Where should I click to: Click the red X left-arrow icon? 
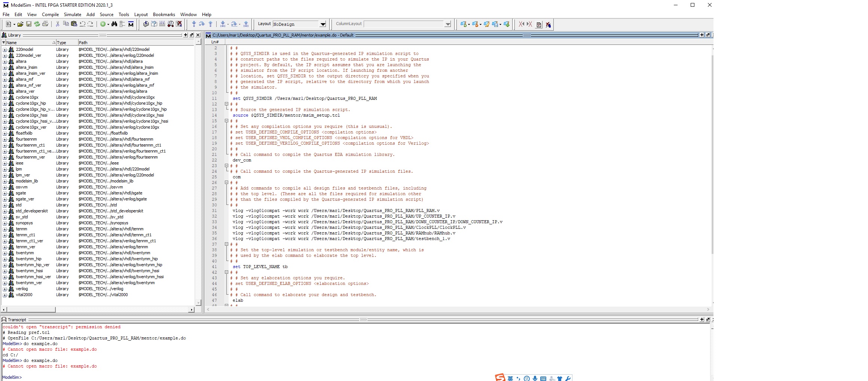pyautogui.click(x=522, y=24)
